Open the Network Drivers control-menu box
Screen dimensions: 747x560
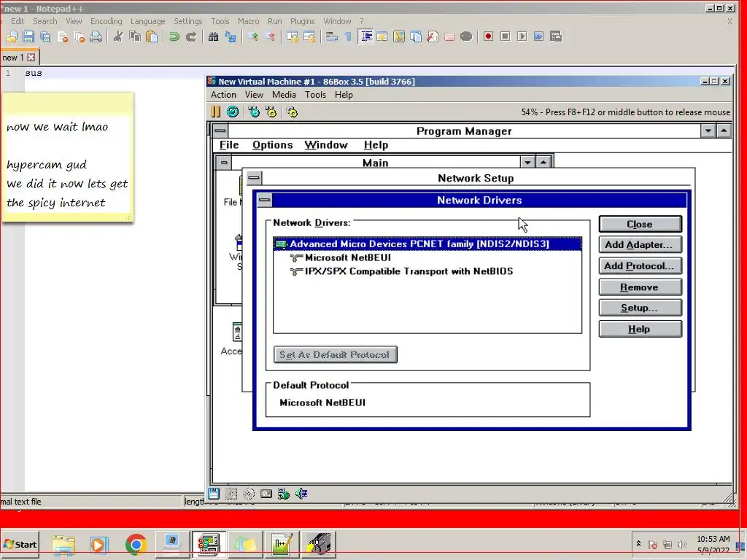coord(264,201)
